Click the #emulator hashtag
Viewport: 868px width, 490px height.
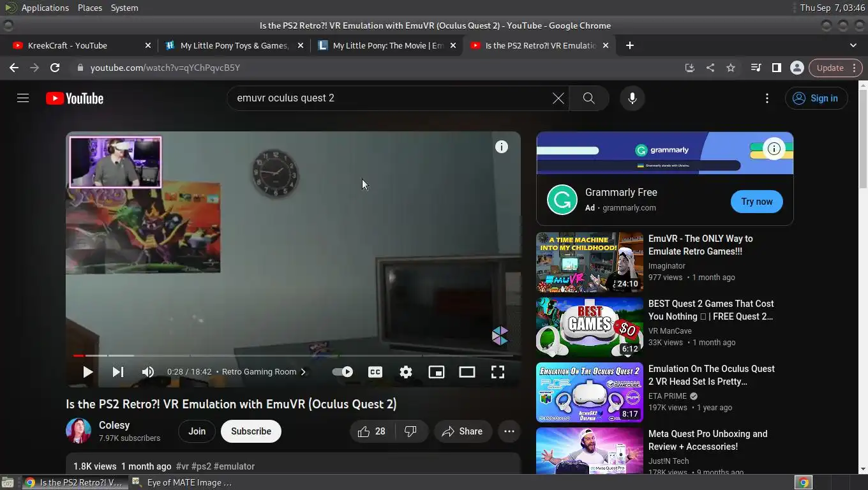tap(234, 466)
